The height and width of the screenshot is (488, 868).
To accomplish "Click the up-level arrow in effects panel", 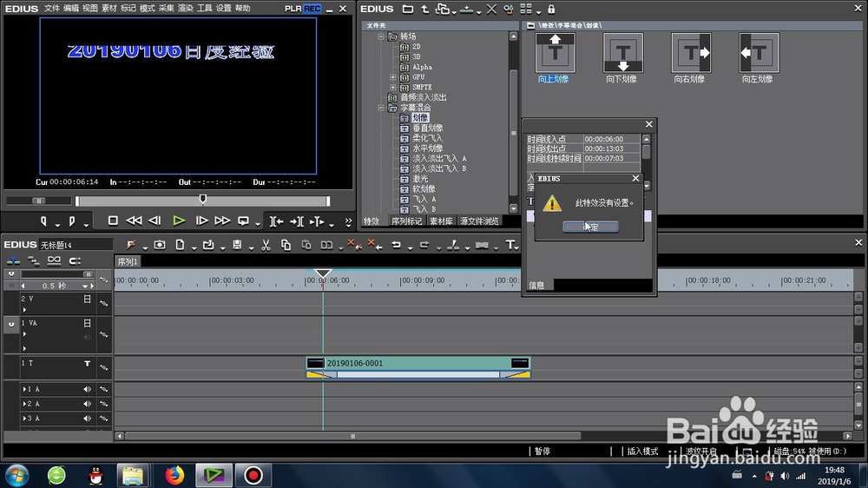I will tap(425, 9).
